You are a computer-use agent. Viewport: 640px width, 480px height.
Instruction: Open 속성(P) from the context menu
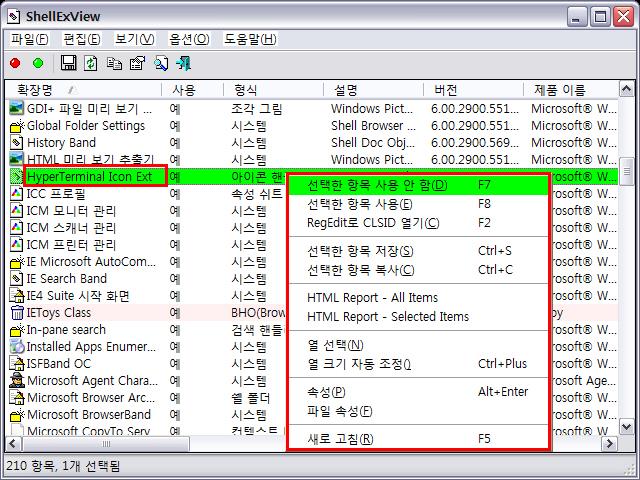click(418, 392)
